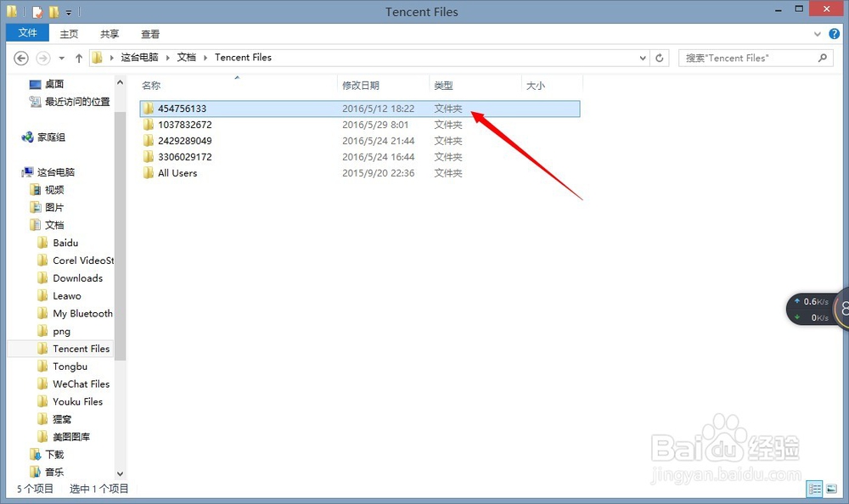Open the address bar history dropdown
The image size is (849, 504).
point(643,58)
